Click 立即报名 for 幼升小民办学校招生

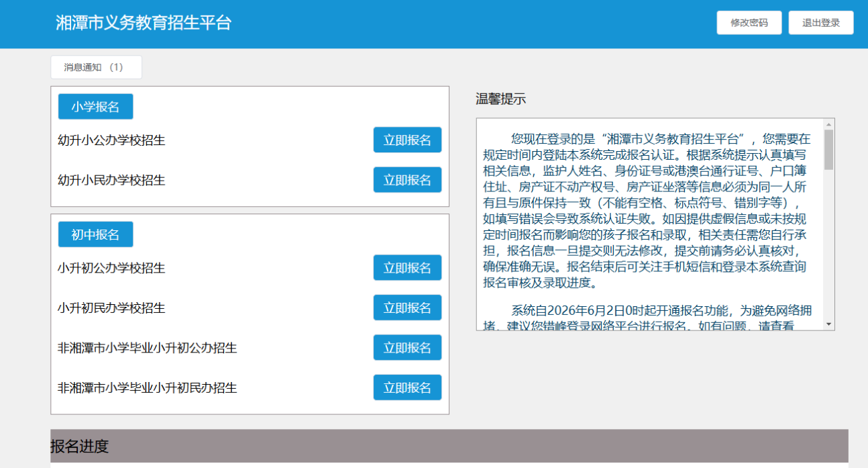[x=407, y=180]
